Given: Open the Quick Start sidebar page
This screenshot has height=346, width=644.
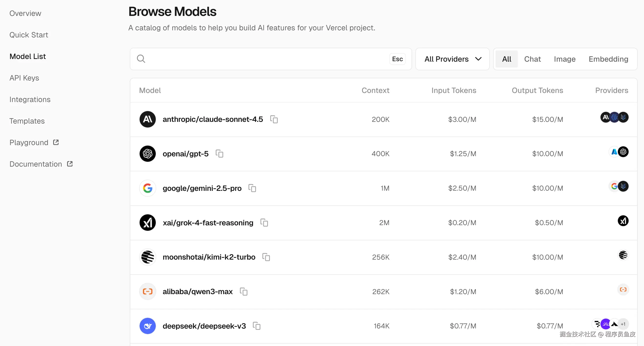Looking at the screenshot, I should coord(29,35).
